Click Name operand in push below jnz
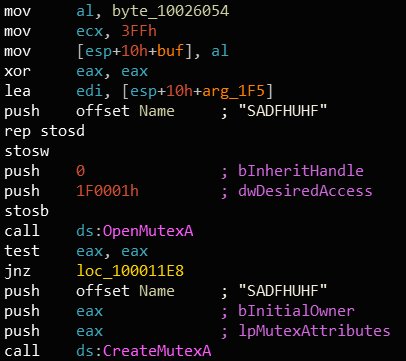The image size is (406, 361). [157, 291]
